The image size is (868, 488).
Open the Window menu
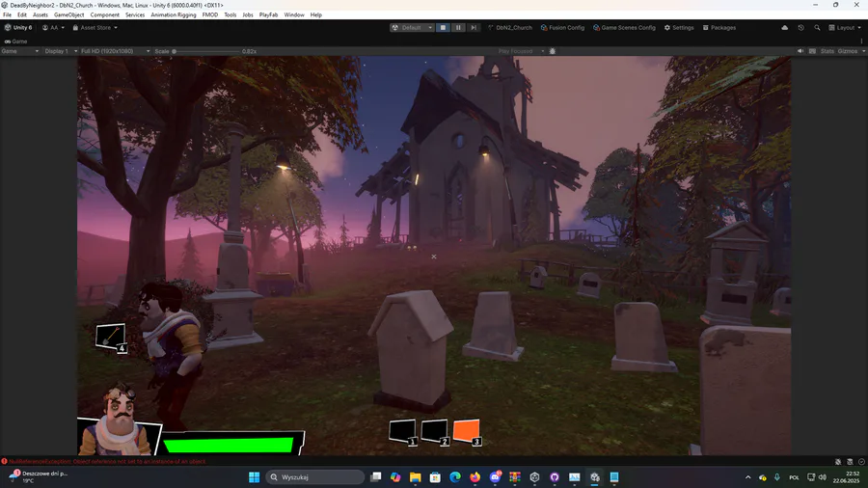pos(294,14)
